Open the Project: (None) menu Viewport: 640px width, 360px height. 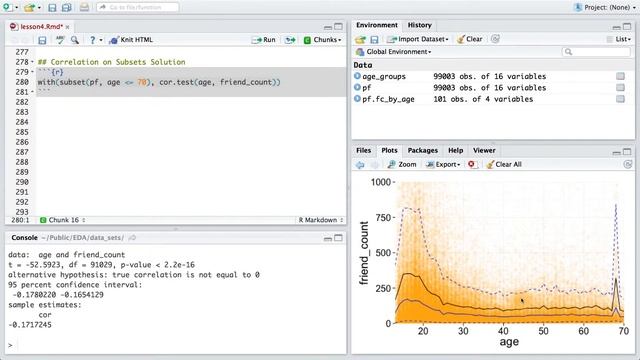pyautogui.click(x=605, y=7)
